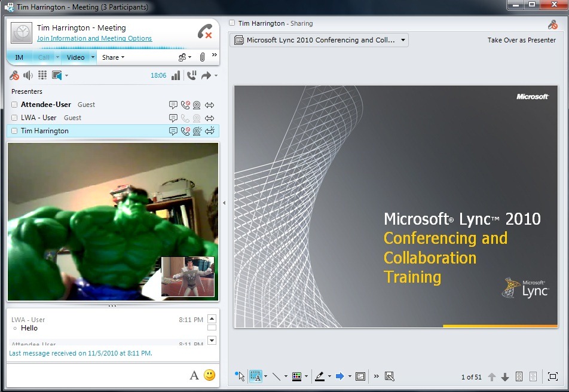Transfer call with the forward arrow
Image resolution: width=569 pixels, height=392 pixels.
pyautogui.click(x=206, y=75)
